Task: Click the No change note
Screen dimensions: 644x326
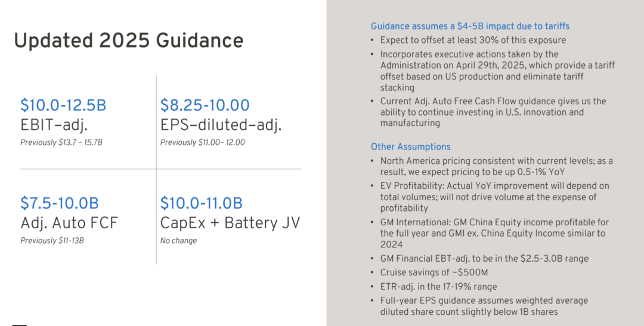Action: click(x=178, y=241)
